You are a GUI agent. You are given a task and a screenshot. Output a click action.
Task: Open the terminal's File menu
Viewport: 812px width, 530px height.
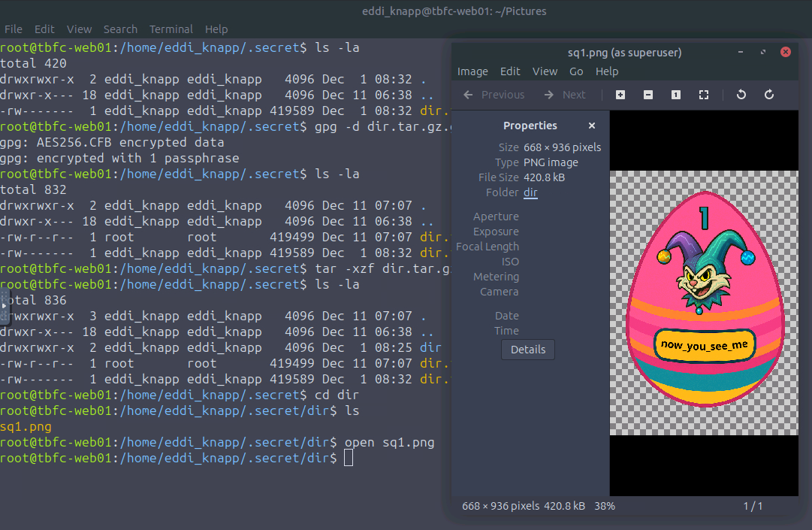point(14,29)
